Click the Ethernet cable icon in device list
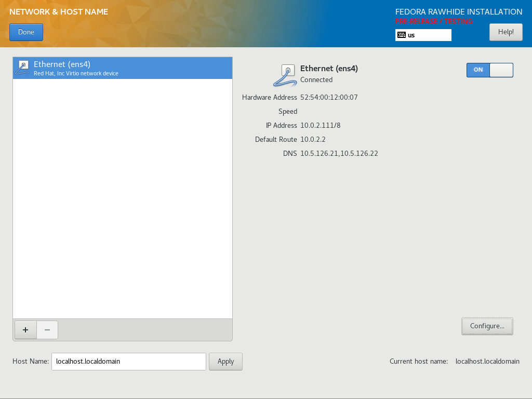Viewport: 532px width, 399px height. pyautogui.click(x=22, y=68)
